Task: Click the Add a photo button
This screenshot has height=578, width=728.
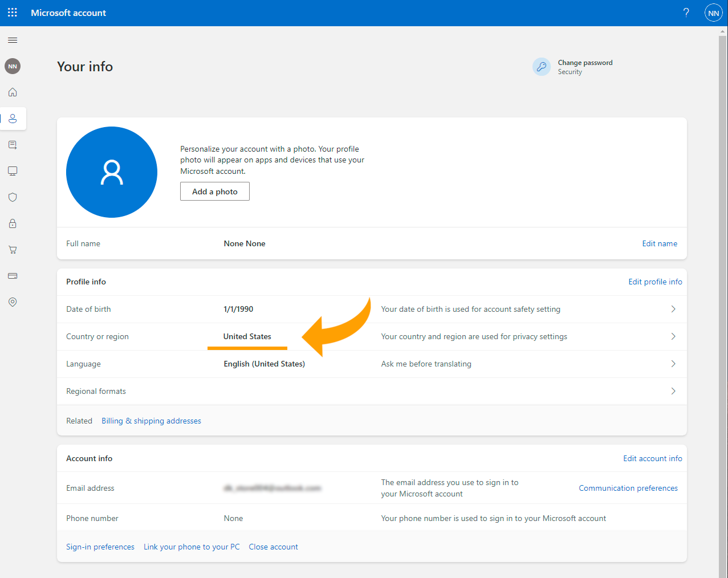Action: click(x=215, y=192)
